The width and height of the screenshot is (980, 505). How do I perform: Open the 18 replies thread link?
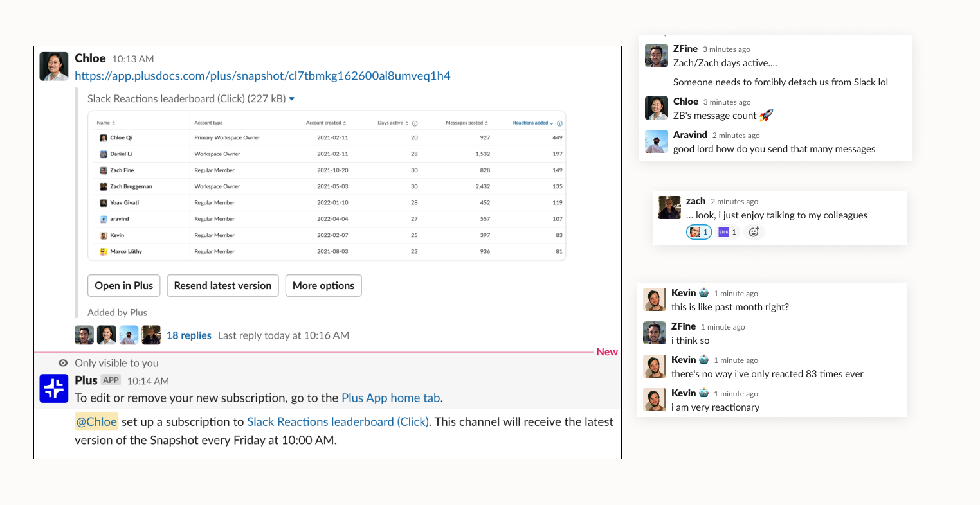189,335
